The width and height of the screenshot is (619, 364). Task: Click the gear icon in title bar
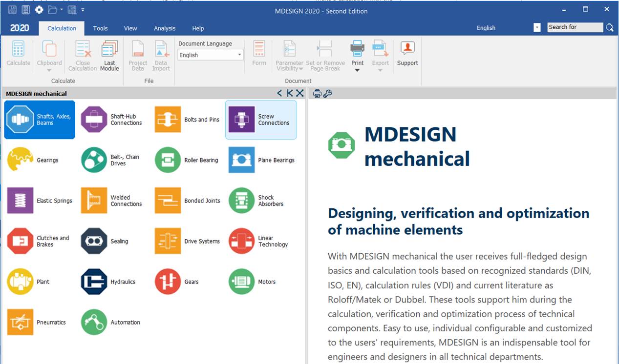[39, 9]
